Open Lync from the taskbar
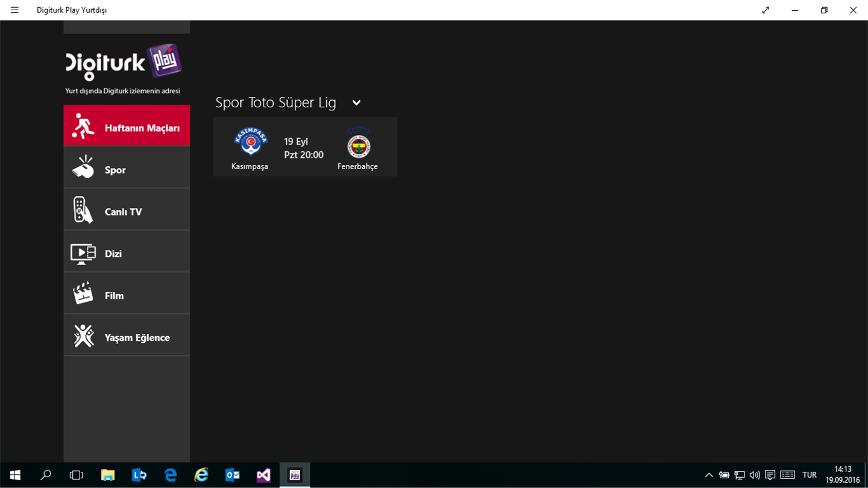This screenshot has height=488, width=868. pyautogui.click(x=139, y=475)
